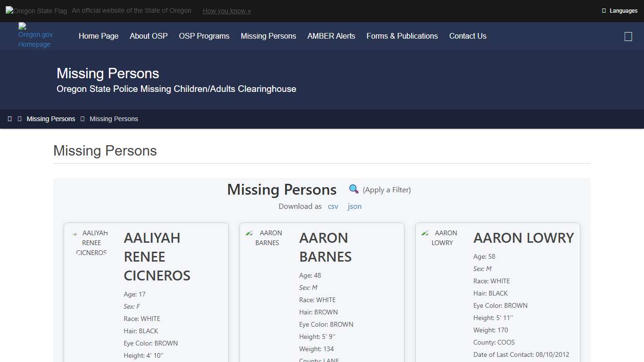This screenshot has width=644, height=362.
Task: Navigate to Forms & Publications
Action: click(x=402, y=36)
